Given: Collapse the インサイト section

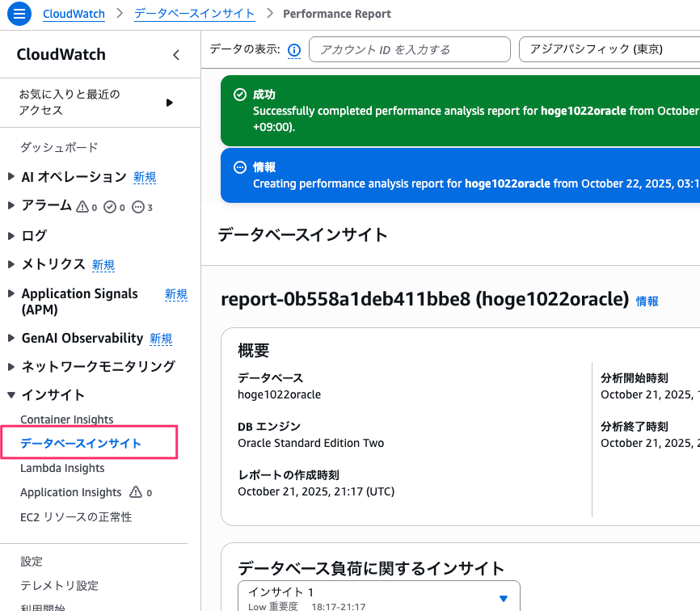Looking at the screenshot, I should (11, 395).
